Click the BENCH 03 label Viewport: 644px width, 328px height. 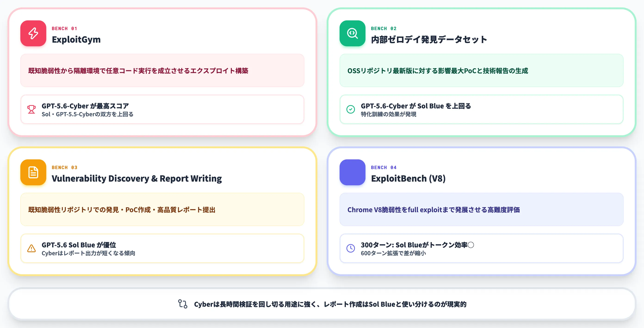pyautogui.click(x=65, y=167)
